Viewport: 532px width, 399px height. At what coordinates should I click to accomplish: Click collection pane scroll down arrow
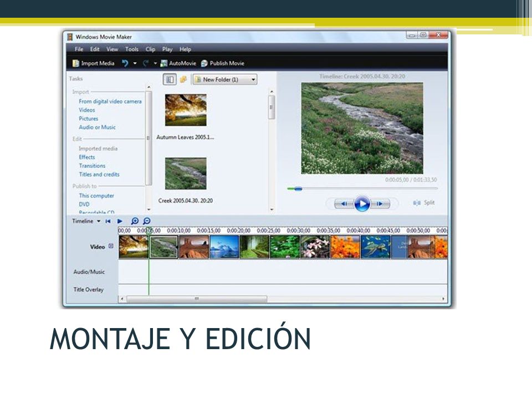[272, 209]
